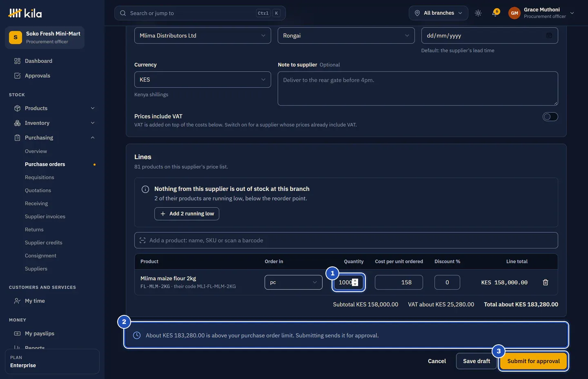Enable the Prices include VAT switch

(x=550, y=117)
